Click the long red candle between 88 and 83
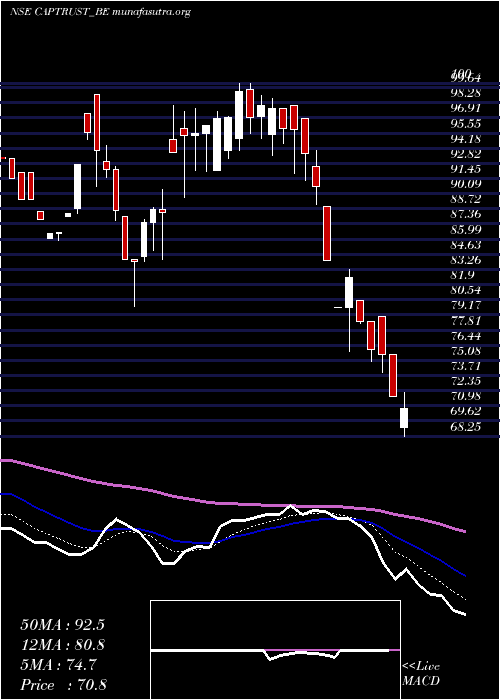The width and height of the screenshot is (500, 700). [x=327, y=233]
